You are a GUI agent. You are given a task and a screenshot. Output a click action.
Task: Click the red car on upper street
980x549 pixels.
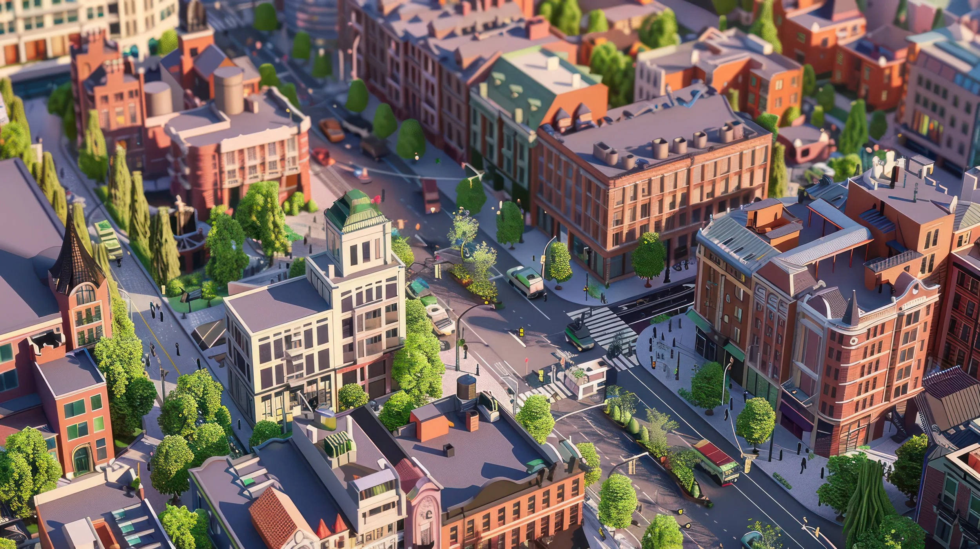321,156
